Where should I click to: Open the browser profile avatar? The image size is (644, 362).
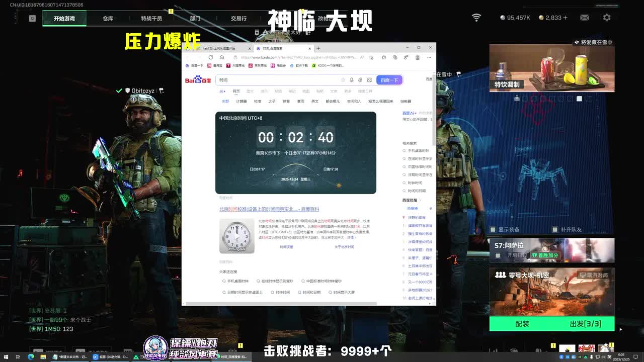tap(417, 57)
